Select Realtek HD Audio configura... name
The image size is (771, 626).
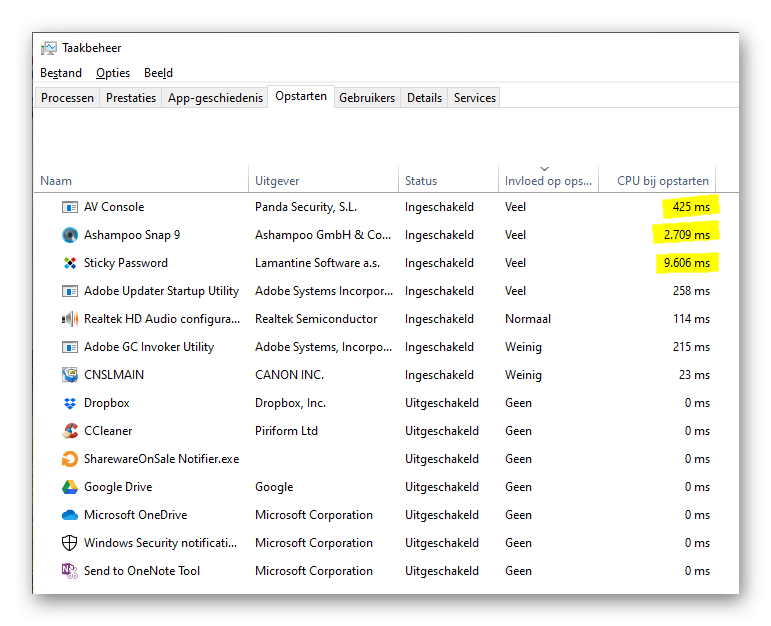point(162,319)
